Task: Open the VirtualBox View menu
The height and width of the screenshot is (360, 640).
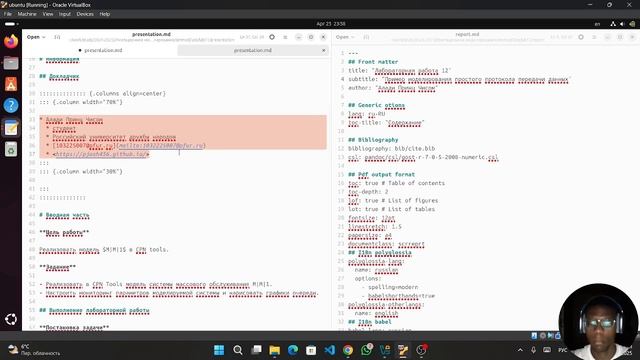Action: tap(48, 14)
